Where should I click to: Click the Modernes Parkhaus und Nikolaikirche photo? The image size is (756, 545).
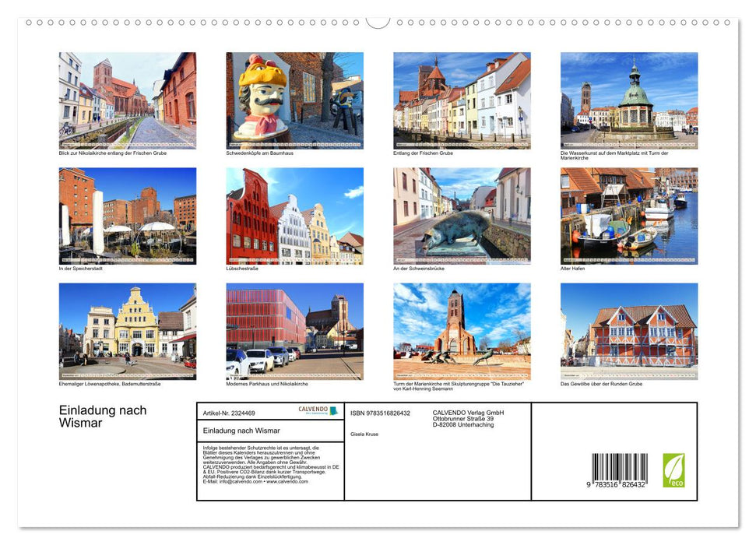(x=294, y=332)
